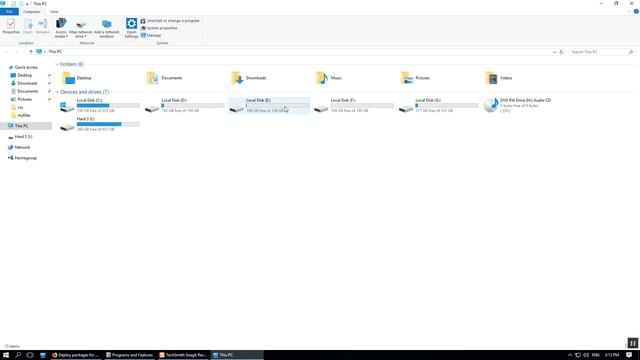The height and width of the screenshot is (360, 640).
Task: Collapse the Devices and drives (7) group
Action: pos(57,92)
